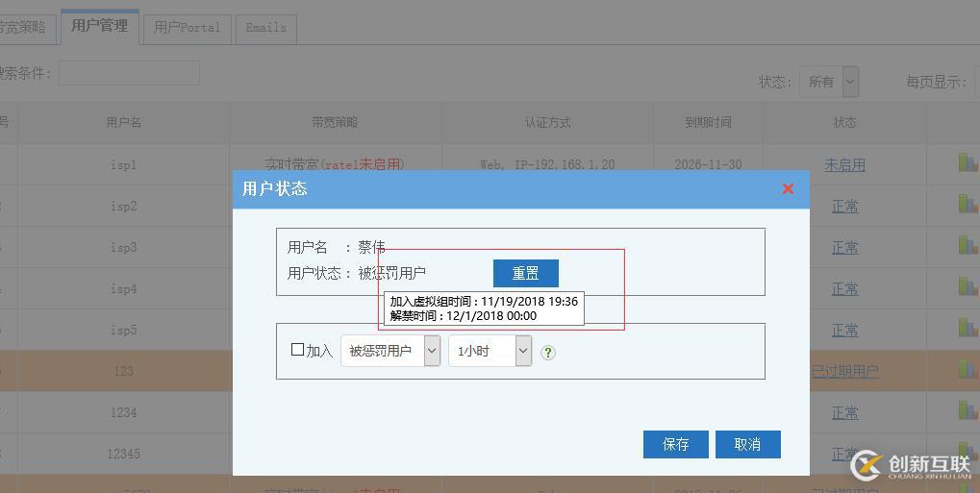Click the 带宽策略 column header
The height and width of the screenshot is (493, 980).
tap(335, 122)
